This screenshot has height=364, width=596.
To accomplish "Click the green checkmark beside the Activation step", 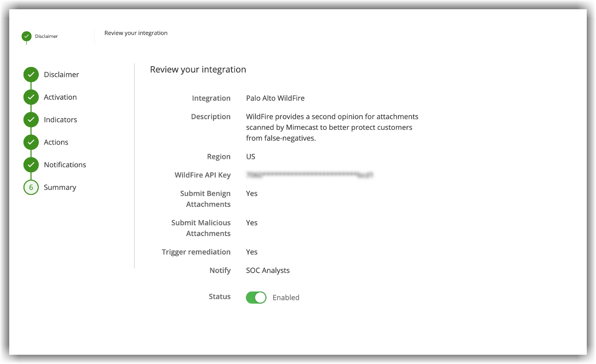I will [31, 97].
